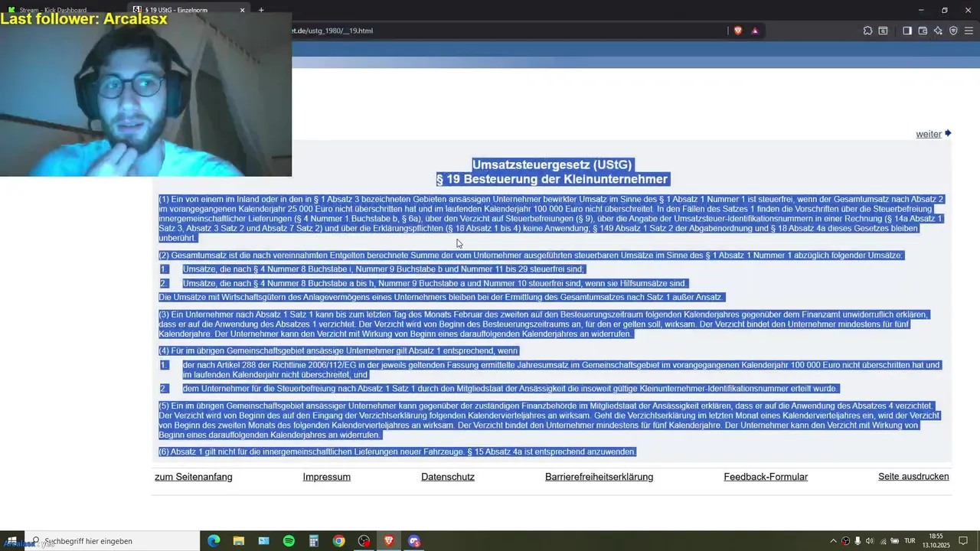Go to 'zum Seitenanfang' link
The width and height of the screenshot is (980, 551).
pyautogui.click(x=194, y=477)
